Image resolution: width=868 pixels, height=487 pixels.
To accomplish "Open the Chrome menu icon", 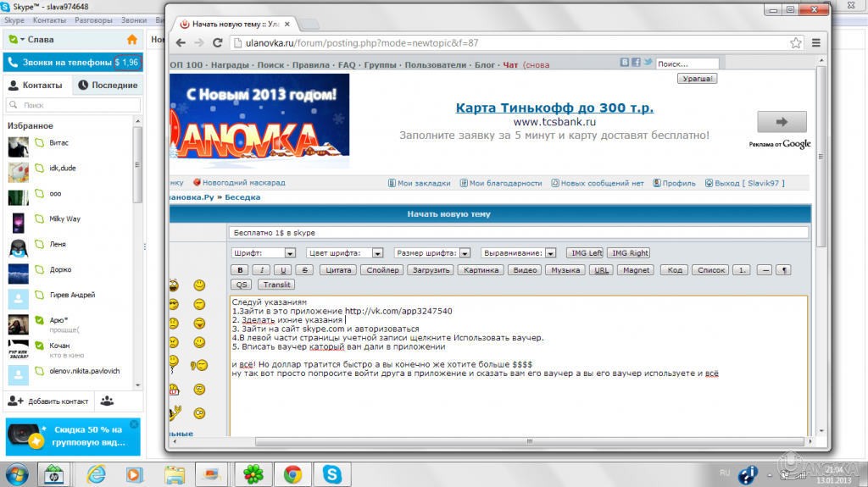I will [x=816, y=42].
